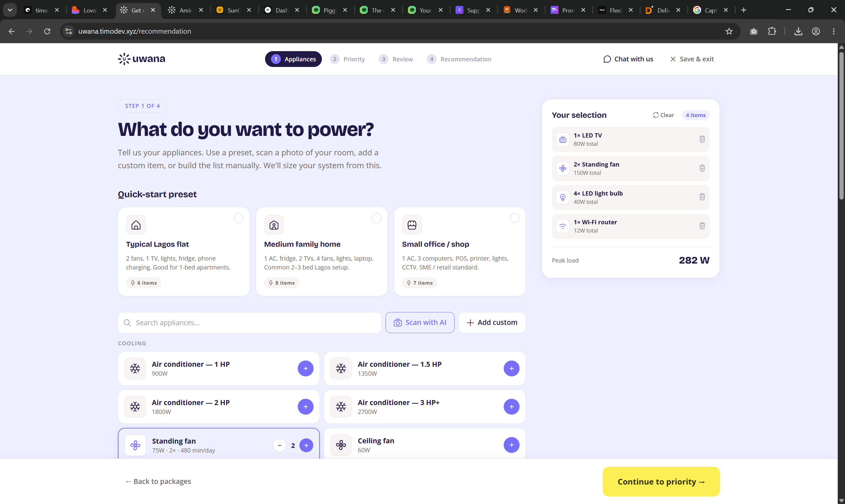Remove Standing fan from selection list

(x=702, y=168)
